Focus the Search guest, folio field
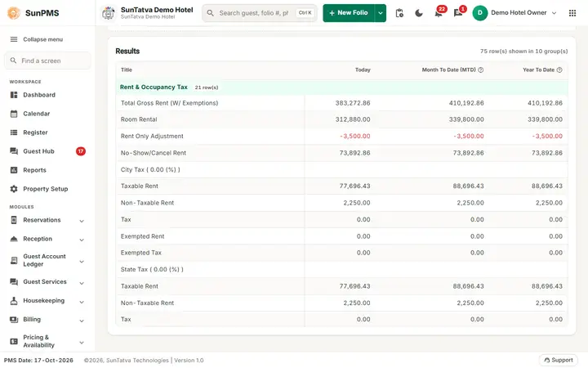 pyautogui.click(x=260, y=13)
